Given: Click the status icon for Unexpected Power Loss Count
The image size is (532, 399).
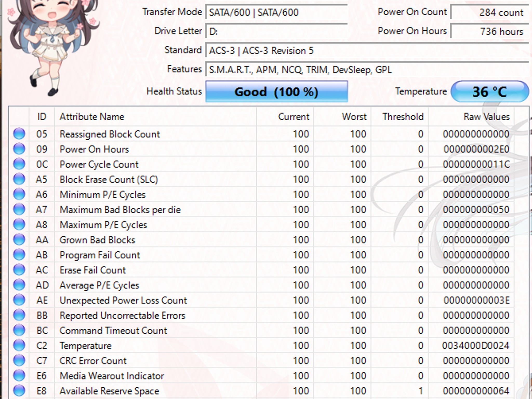Looking at the screenshot, I should [19, 300].
